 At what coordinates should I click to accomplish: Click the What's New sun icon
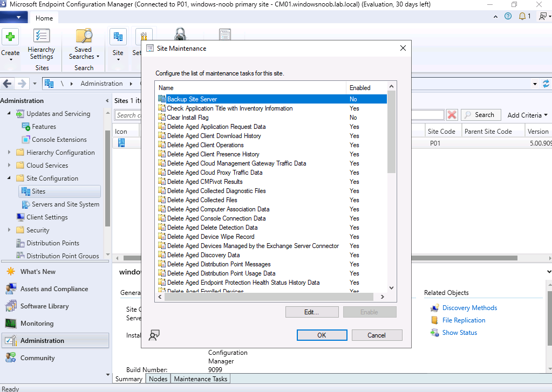pos(11,271)
